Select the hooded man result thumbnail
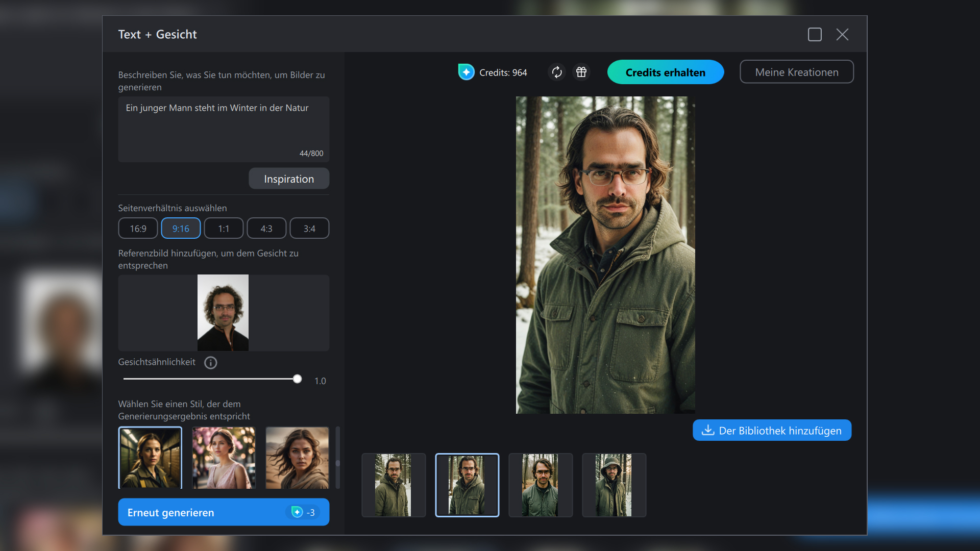This screenshot has height=551, width=980. click(614, 485)
